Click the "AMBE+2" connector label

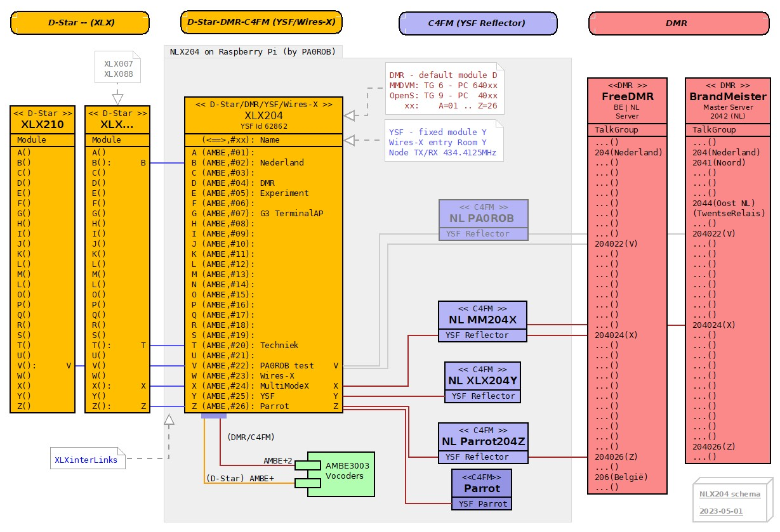pos(278,461)
